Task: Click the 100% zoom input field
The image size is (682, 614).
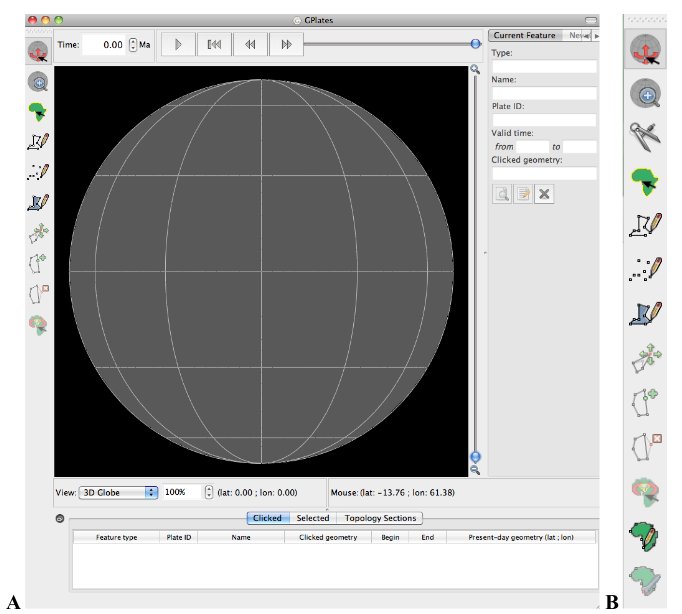Action: pos(182,492)
